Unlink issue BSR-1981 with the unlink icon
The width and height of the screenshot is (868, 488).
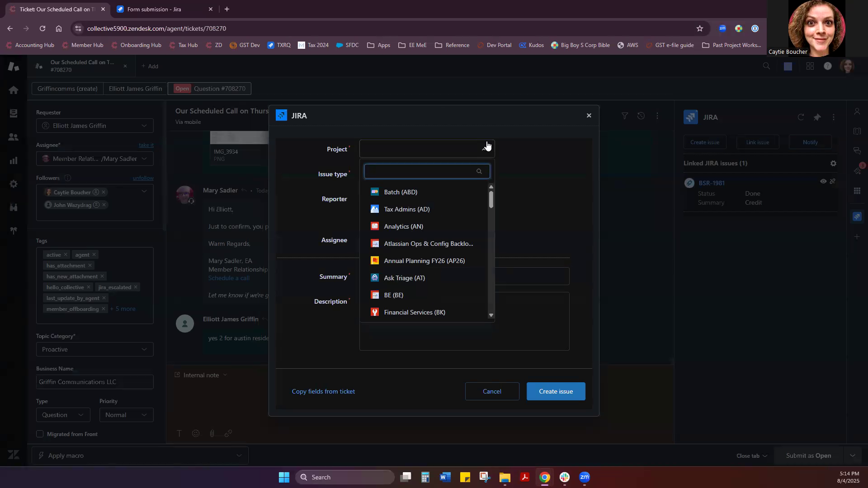(x=833, y=182)
